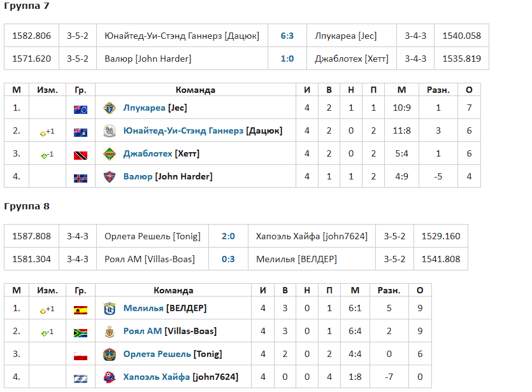Click goals value 4:9 in Валюр row
The image size is (532, 392).
(402, 176)
